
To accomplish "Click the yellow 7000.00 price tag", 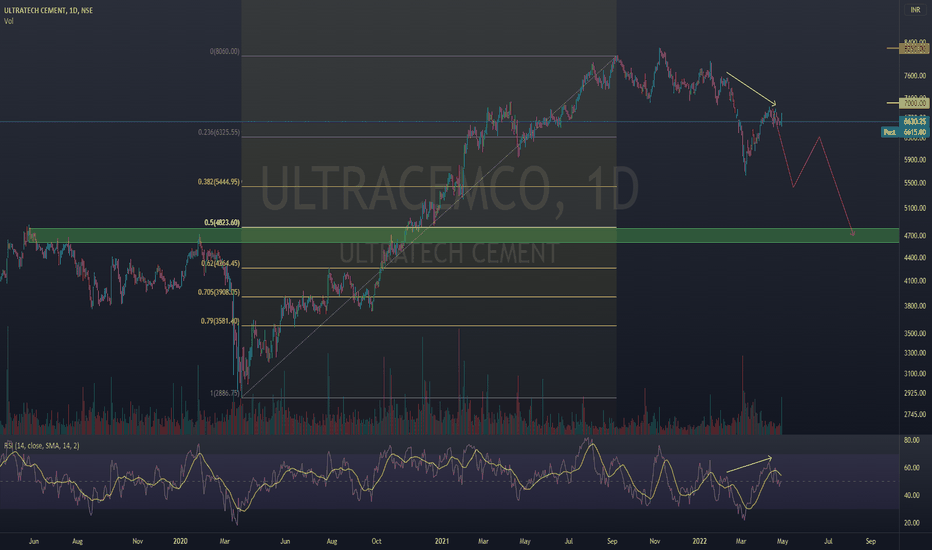I will pyautogui.click(x=914, y=103).
